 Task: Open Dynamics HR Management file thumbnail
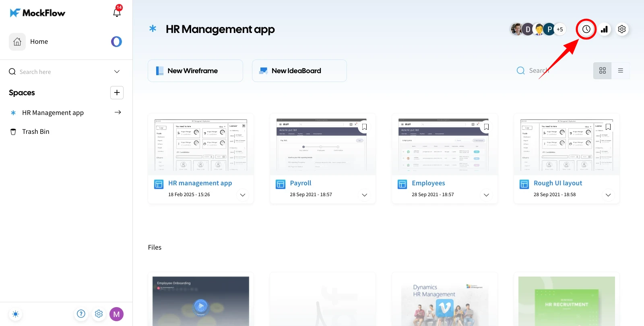click(x=445, y=301)
